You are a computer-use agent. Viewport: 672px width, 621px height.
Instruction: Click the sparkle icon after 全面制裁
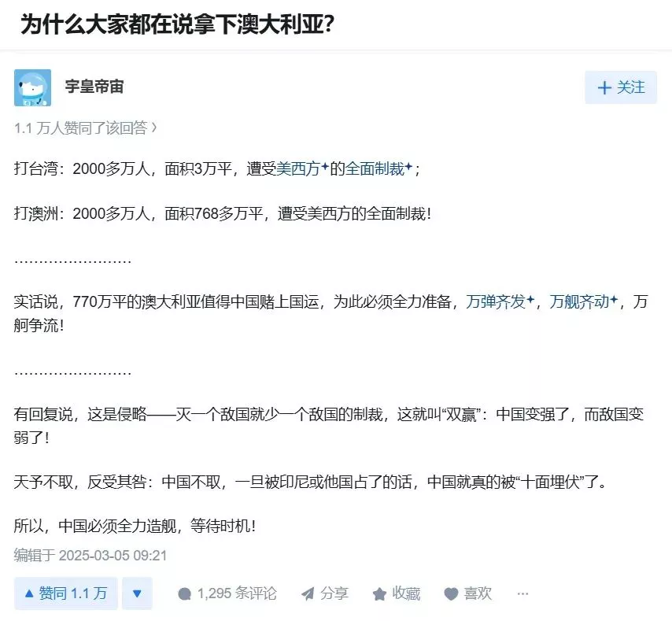tap(409, 166)
